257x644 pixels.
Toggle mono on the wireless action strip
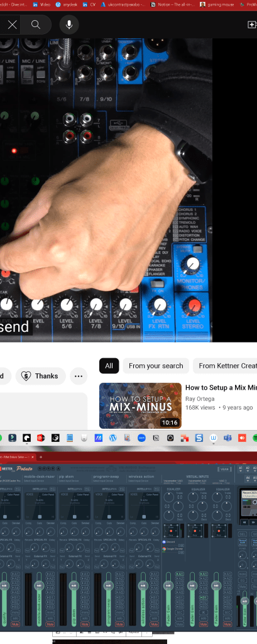coord(154,613)
